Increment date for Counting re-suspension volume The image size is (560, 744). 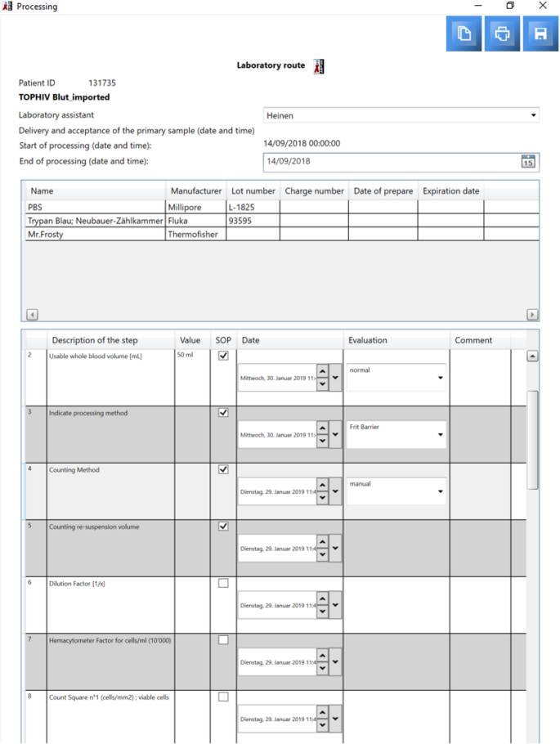click(323, 542)
